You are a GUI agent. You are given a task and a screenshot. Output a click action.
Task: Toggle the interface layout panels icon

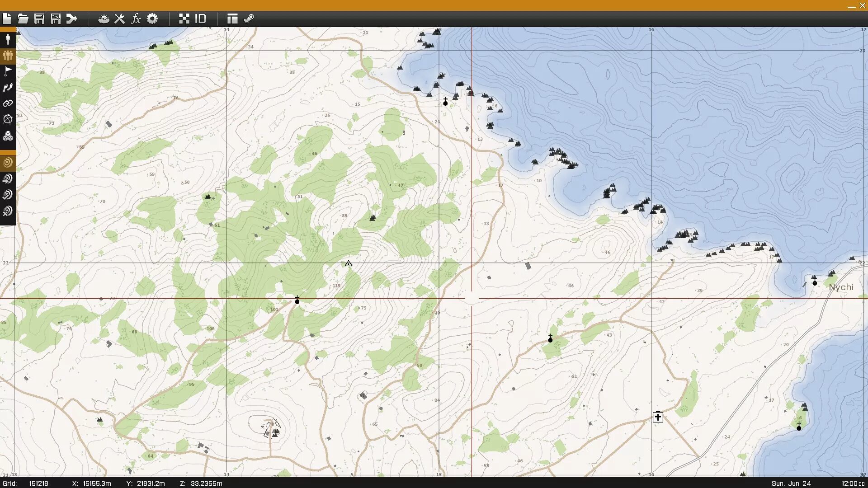point(232,19)
